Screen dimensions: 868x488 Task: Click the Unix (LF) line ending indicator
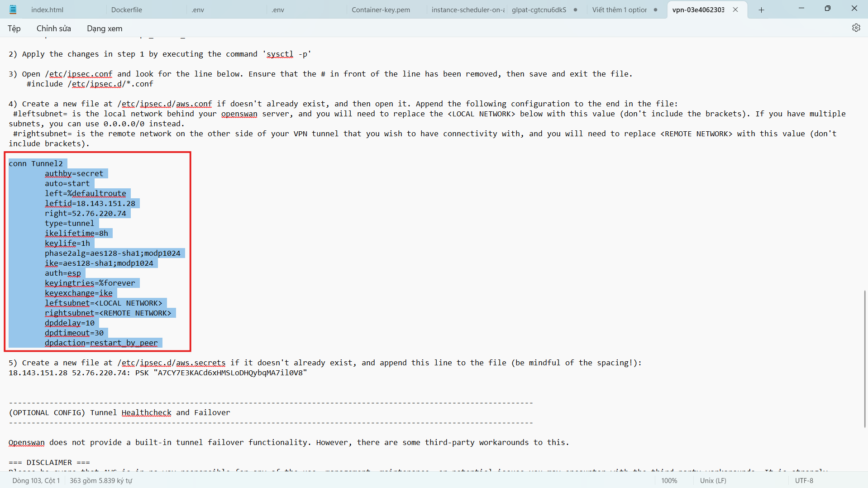[713, 480]
